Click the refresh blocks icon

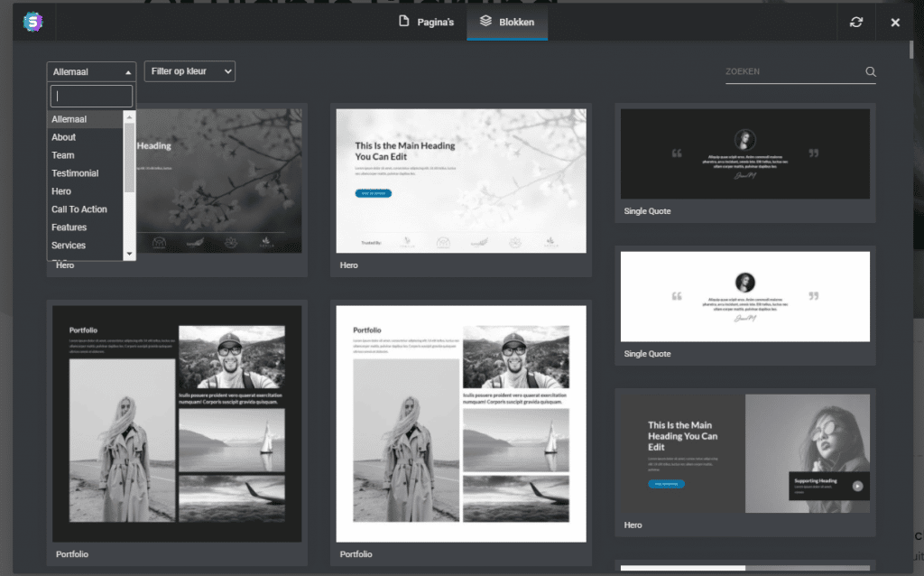pos(855,22)
